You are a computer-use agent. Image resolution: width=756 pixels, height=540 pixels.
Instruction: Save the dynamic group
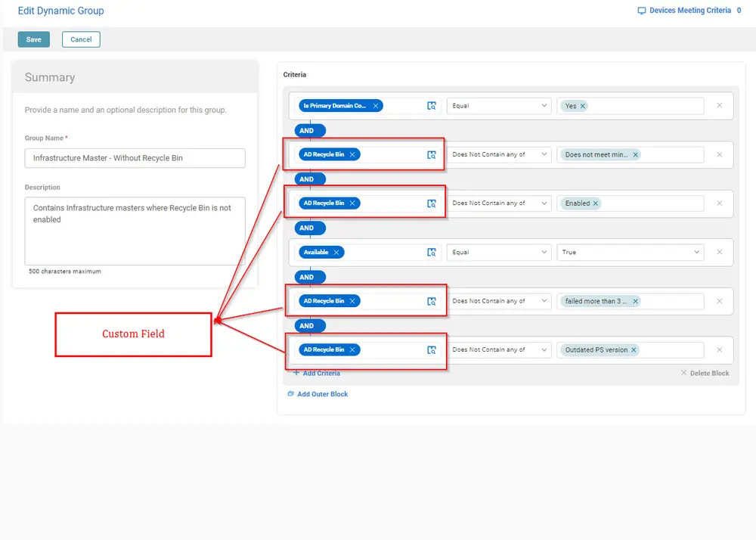pyautogui.click(x=34, y=39)
